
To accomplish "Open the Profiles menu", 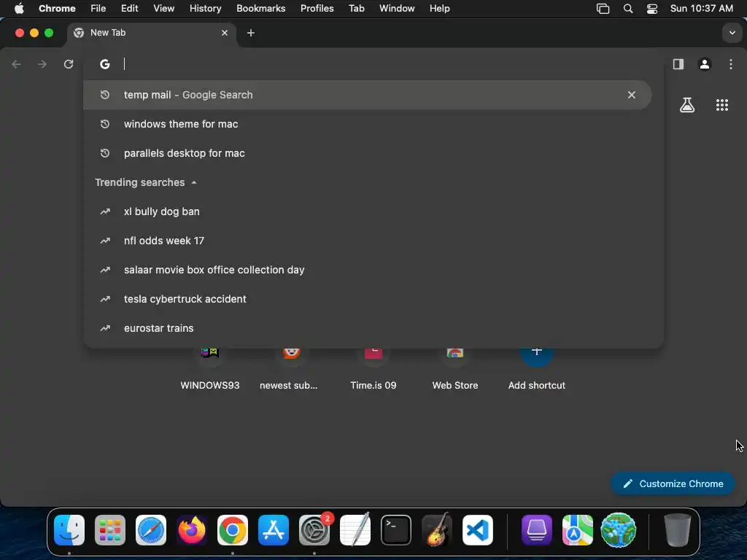I will coord(317,9).
